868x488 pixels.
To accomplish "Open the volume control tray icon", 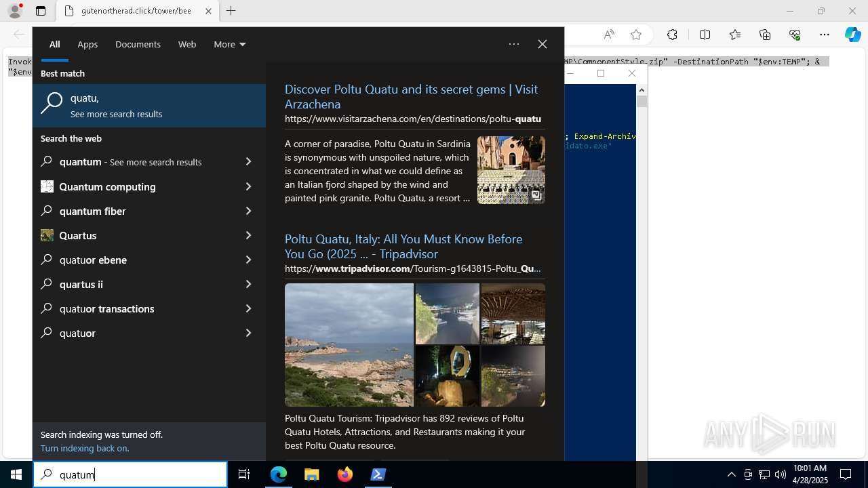I will (781, 474).
